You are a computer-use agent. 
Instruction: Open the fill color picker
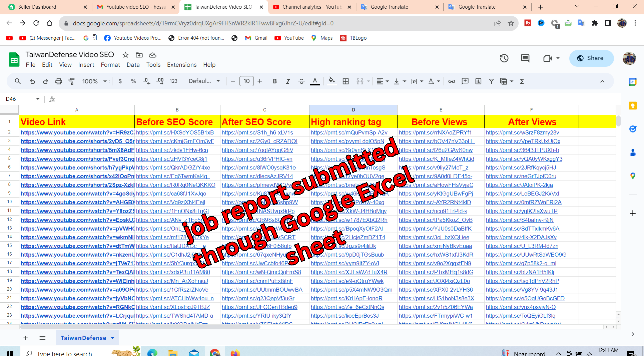click(332, 81)
